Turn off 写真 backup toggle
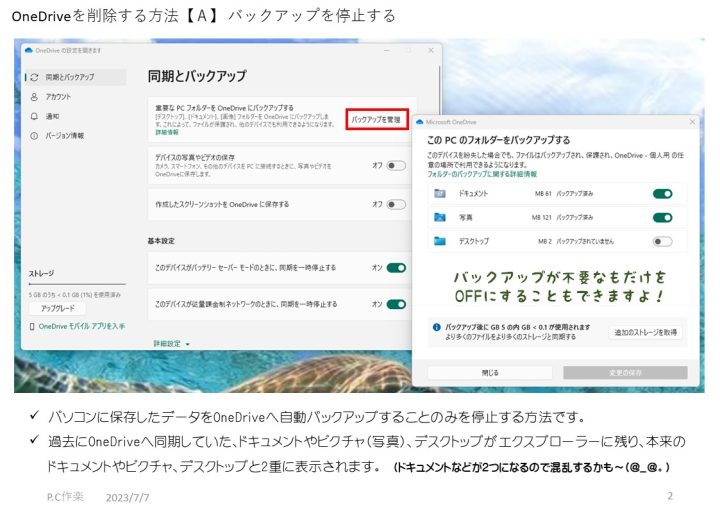 pyautogui.click(x=663, y=218)
